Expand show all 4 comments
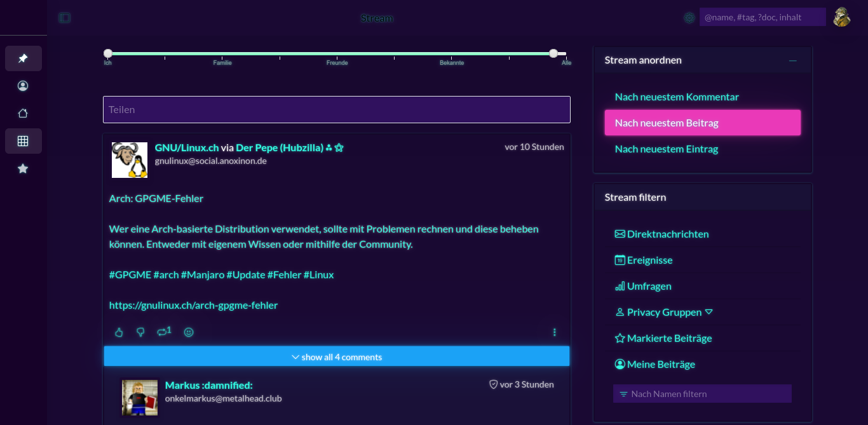This screenshot has height=425, width=868. (x=337, y=357)
